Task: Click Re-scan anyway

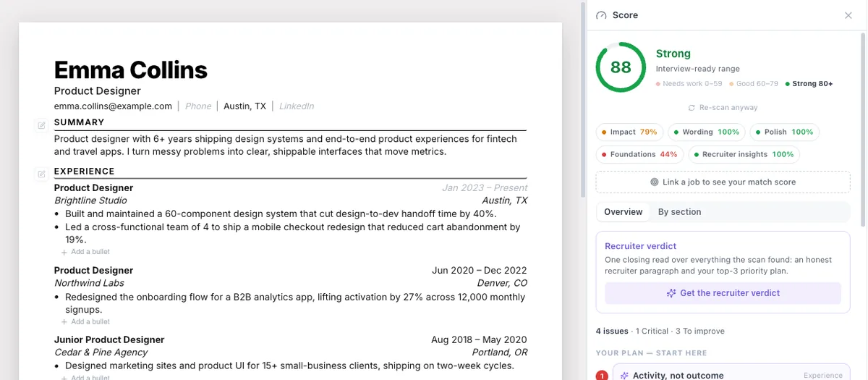Action: [x=723, y=108]
